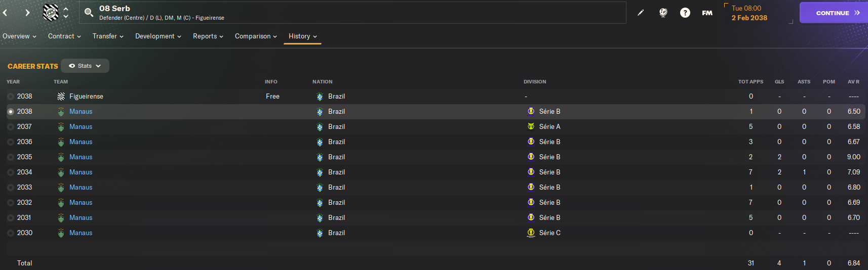Select the 2037 Manaus row radio button
Image resolution: width=868 pixels, height=270 pixels.
pyautogui.click(x=11, y=127)
